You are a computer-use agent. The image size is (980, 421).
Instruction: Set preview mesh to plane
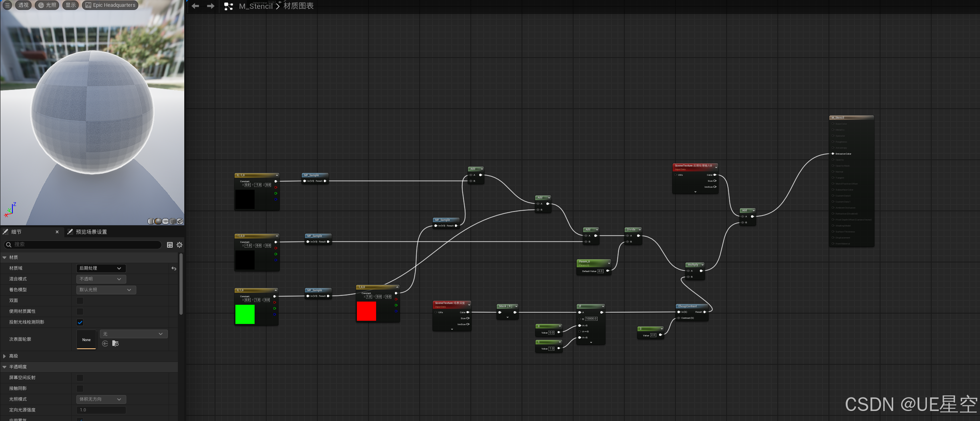click(x=165, y=221)
